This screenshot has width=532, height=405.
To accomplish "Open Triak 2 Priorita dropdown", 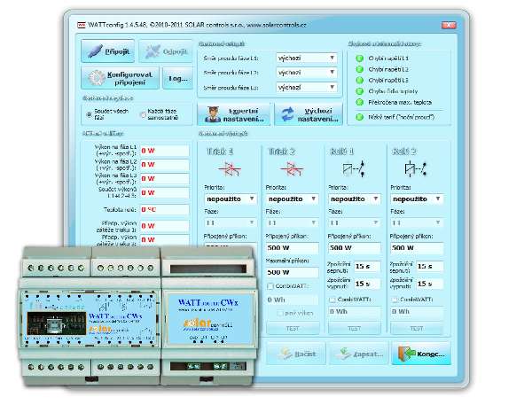I will pyautogui.click(x=292, y=199).
